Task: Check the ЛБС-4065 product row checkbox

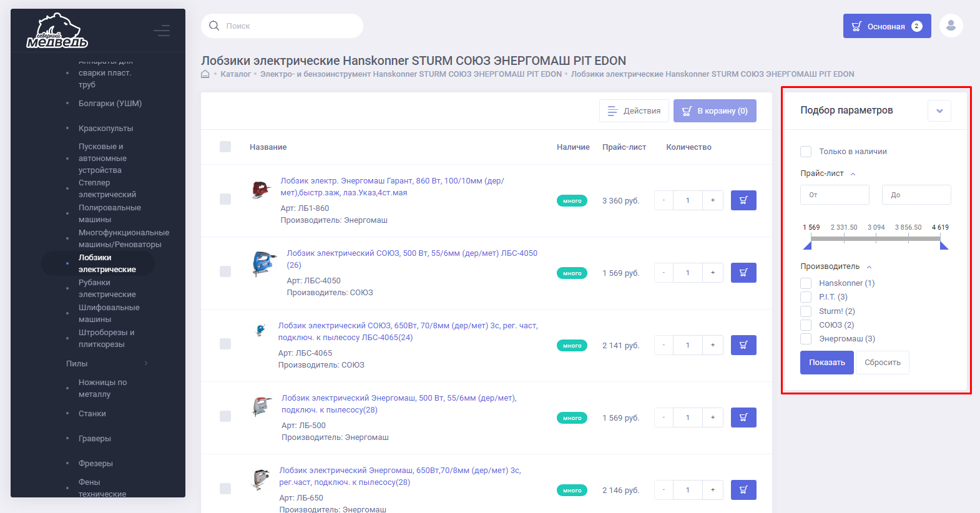Action: [225, 344]
